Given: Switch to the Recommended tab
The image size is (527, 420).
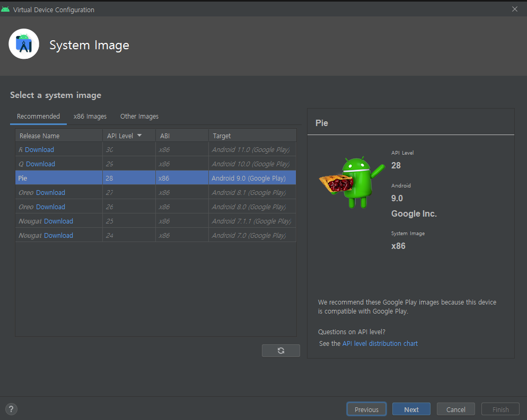Looking at the screenshot, I should point(38,116).
